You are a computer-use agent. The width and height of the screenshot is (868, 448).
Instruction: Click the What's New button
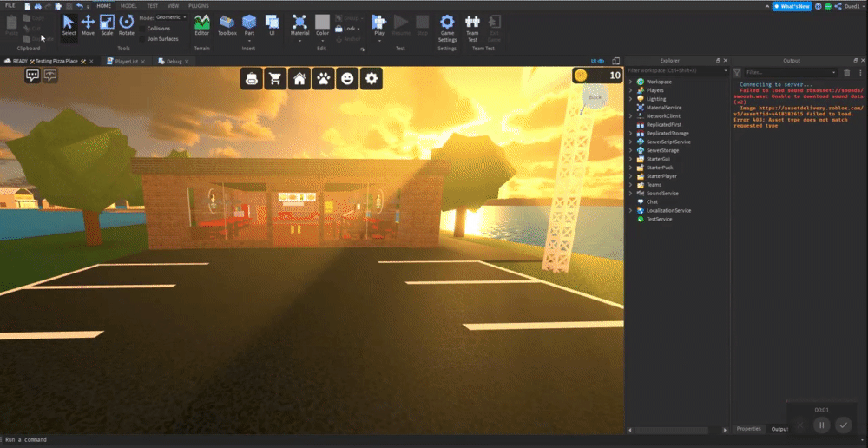(792, 6)
